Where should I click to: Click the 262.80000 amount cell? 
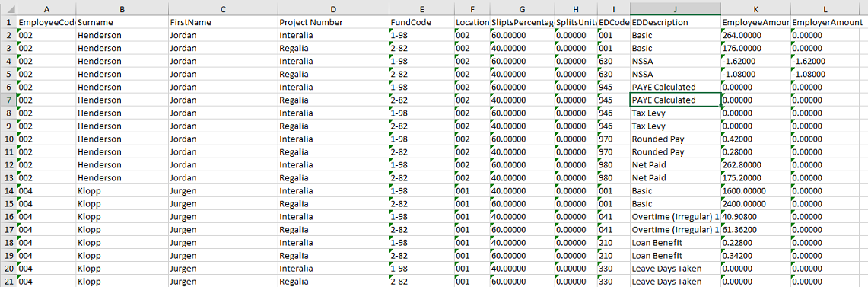click(x=755, y=164)
